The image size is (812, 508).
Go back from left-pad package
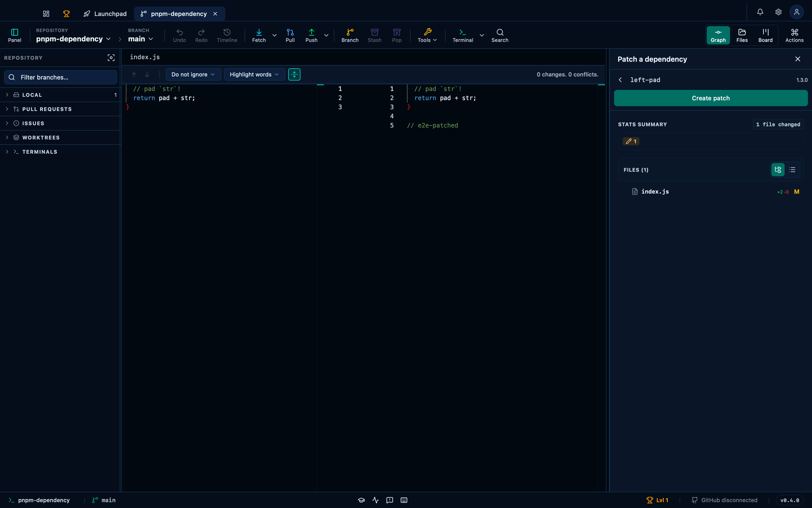(x=620, y=80)
